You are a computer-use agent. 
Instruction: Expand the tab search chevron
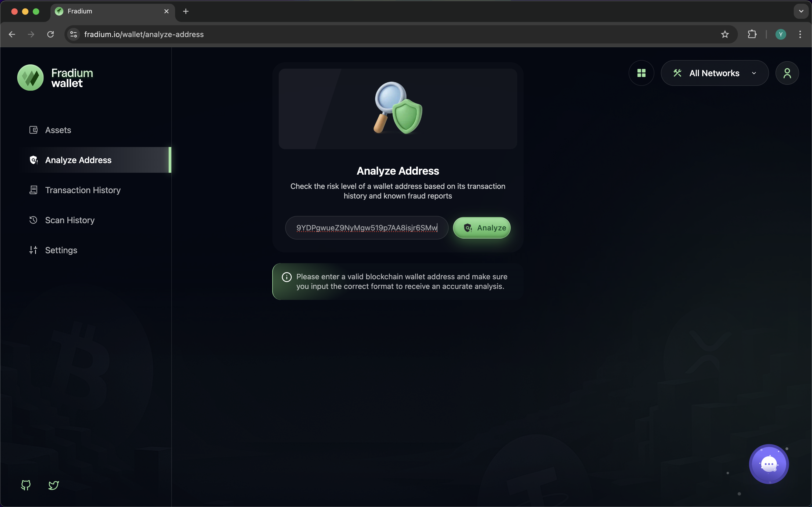tap(801, 11)
